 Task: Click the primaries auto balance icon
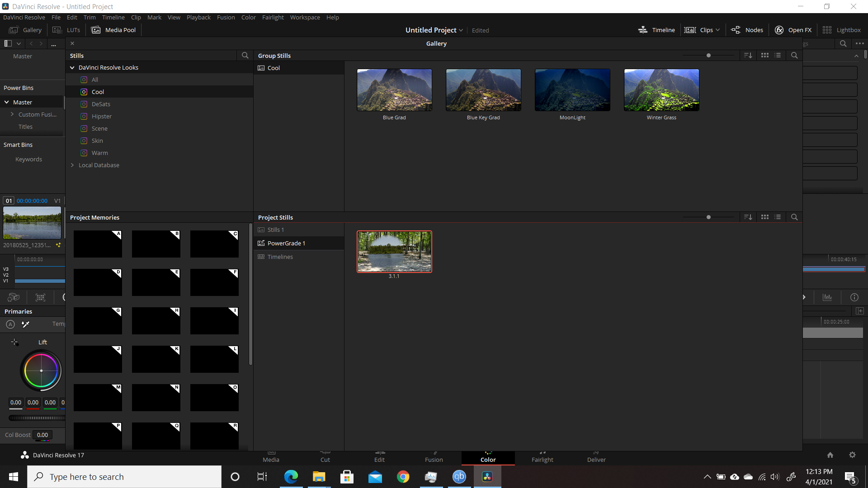click(x=10, y=324)
